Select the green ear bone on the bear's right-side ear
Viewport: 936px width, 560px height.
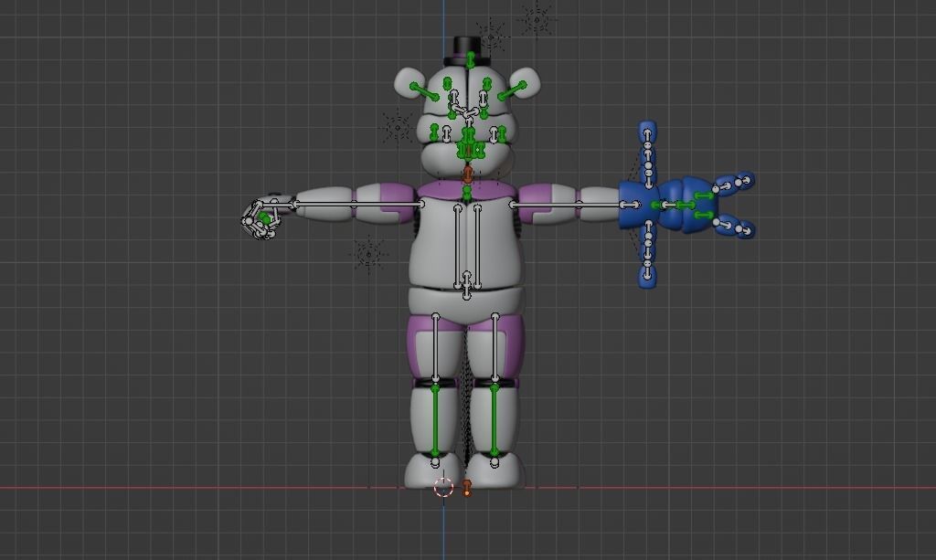[x=513, y=91]
